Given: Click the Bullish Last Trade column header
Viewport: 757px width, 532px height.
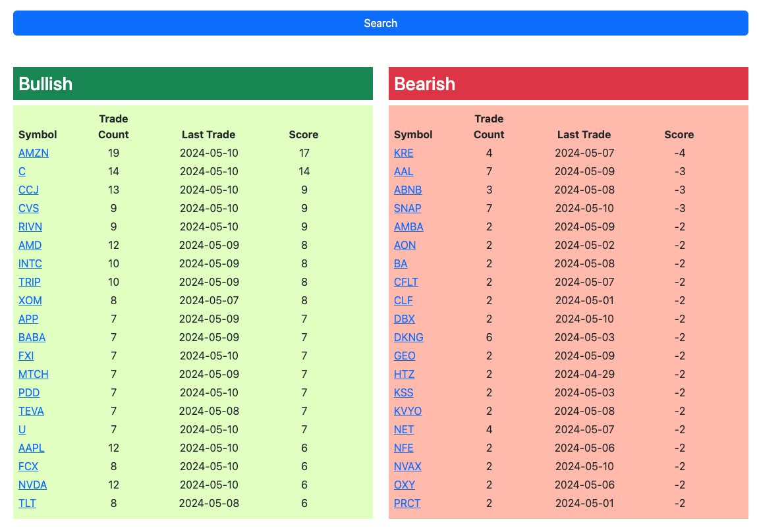Looking at the screenshot, I should pyautogui.click(x=209, y=134).
